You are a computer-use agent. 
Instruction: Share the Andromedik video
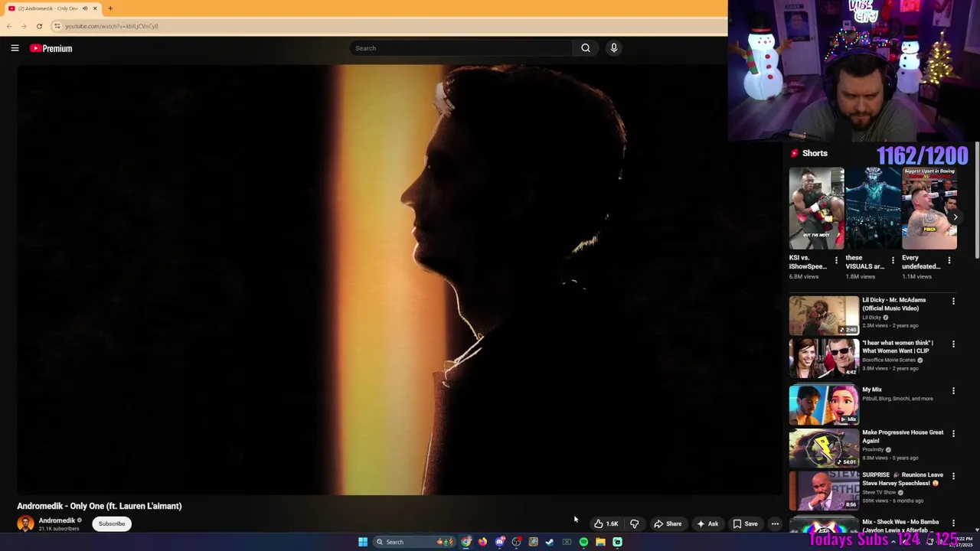(x=668, y=523)
